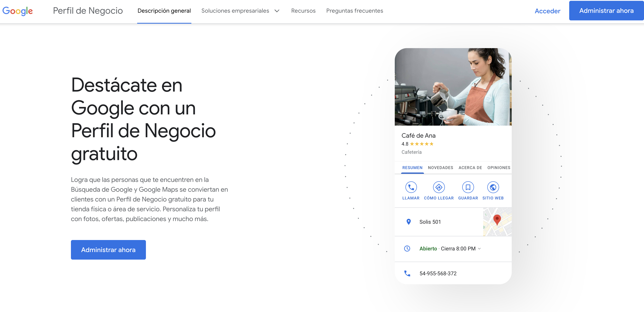Viewport: 644px width, 312px height.
Task: Expand opening hours chevron after 8:00 PM
Action: click(x=479, y=249)
